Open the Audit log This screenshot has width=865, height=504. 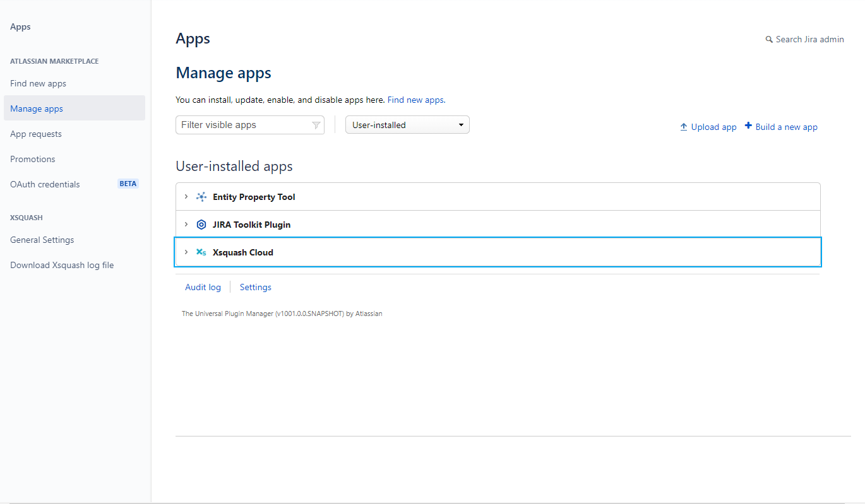pyautogui.click(x=203, y=286)
